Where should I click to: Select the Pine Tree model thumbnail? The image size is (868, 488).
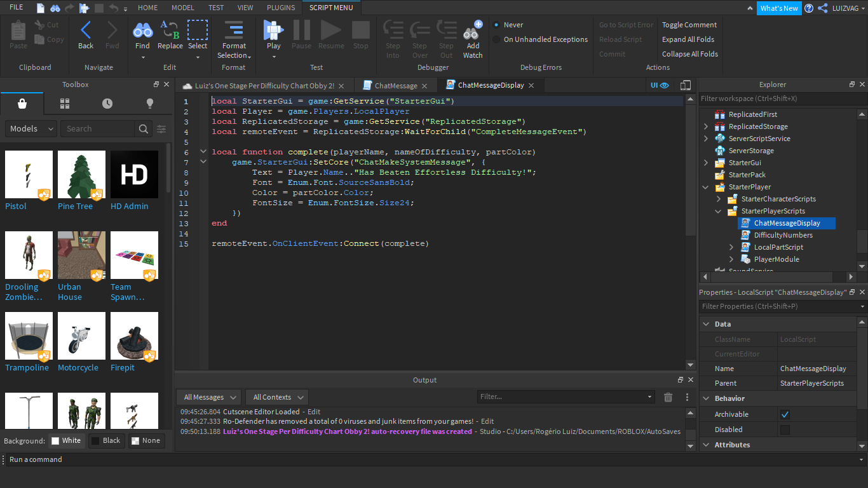point(81,175)
